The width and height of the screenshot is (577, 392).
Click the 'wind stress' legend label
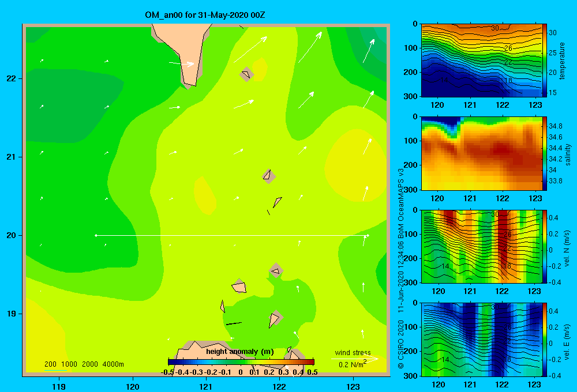tap(353, 353)
